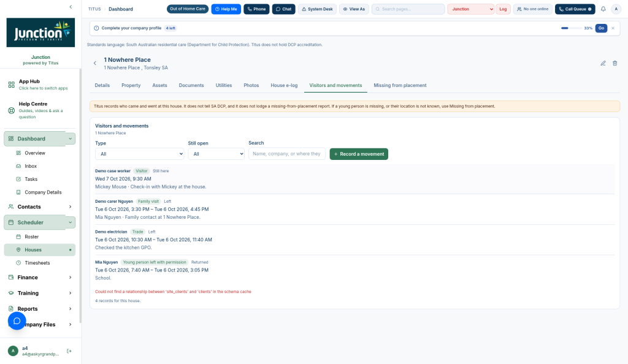Go back from 1 Nowhere Place

tap(95, 63)
